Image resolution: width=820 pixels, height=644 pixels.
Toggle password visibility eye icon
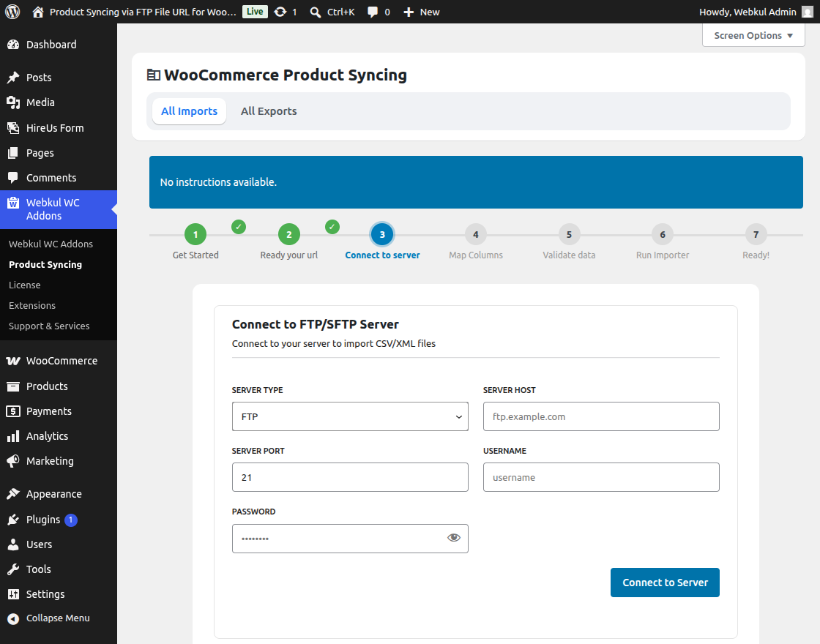(453, 538)
